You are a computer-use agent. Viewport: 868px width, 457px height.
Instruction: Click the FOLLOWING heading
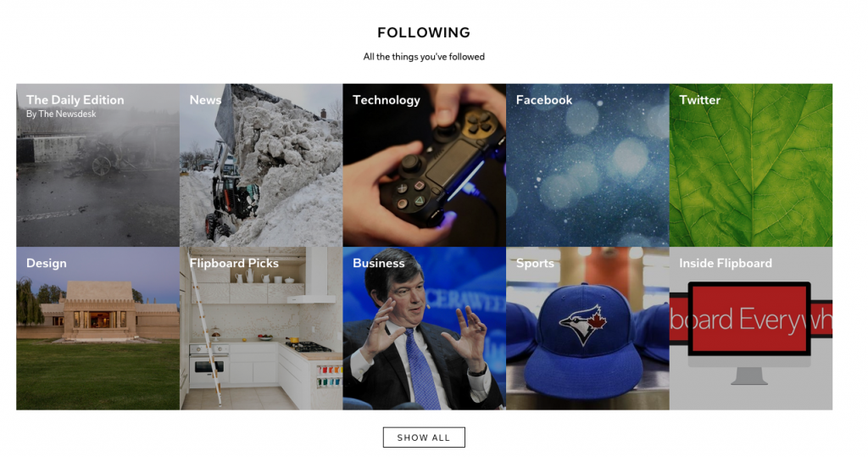424,32
